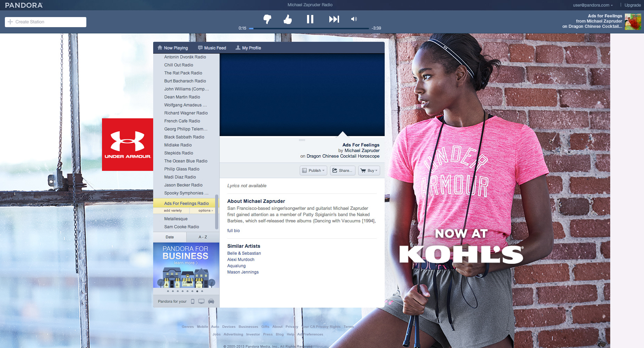Image resolution: width=644 pixels, height=348 pixels.
Task: Open the Publish dropdown
Action: tap(313, 171)
